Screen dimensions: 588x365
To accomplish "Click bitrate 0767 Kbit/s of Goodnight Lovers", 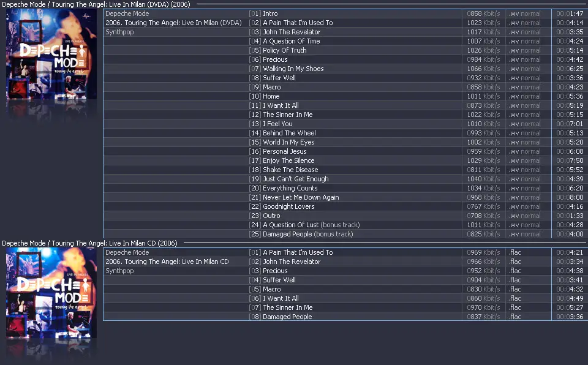I will pyautogui.click(x=483, y=207).
